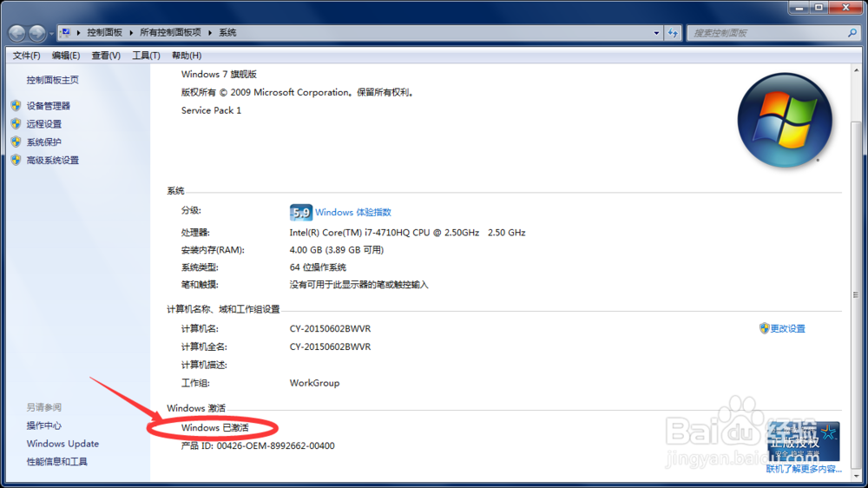Click 更改设置 link
Viewport: 868px width, 488px height.
tap(788, 328)
